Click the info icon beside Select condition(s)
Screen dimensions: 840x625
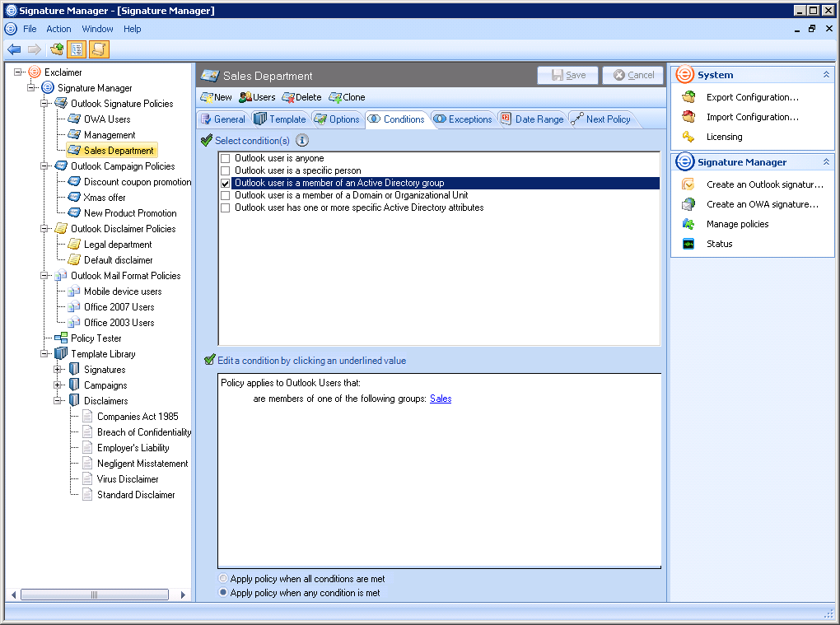pos(302,140)
